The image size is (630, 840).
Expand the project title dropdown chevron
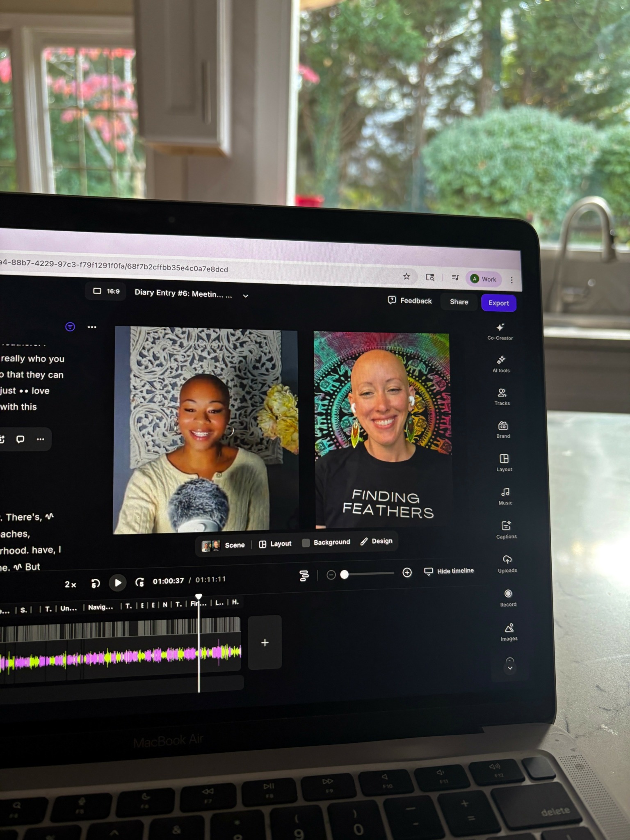pos(246,296)
